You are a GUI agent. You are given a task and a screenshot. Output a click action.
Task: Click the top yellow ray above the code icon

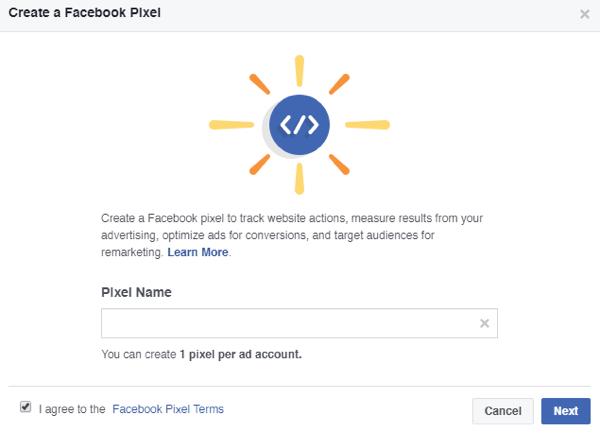[299, 71]
